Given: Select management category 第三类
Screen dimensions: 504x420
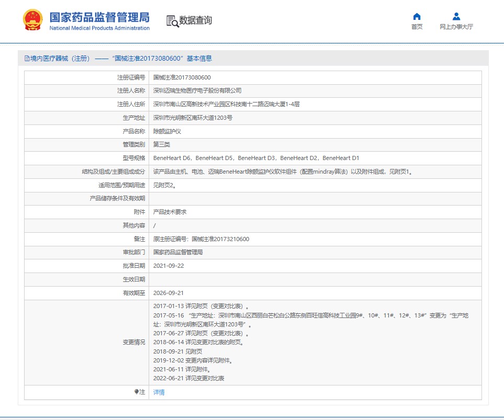Looking at the screenshot, I should [x=162, y=144].
